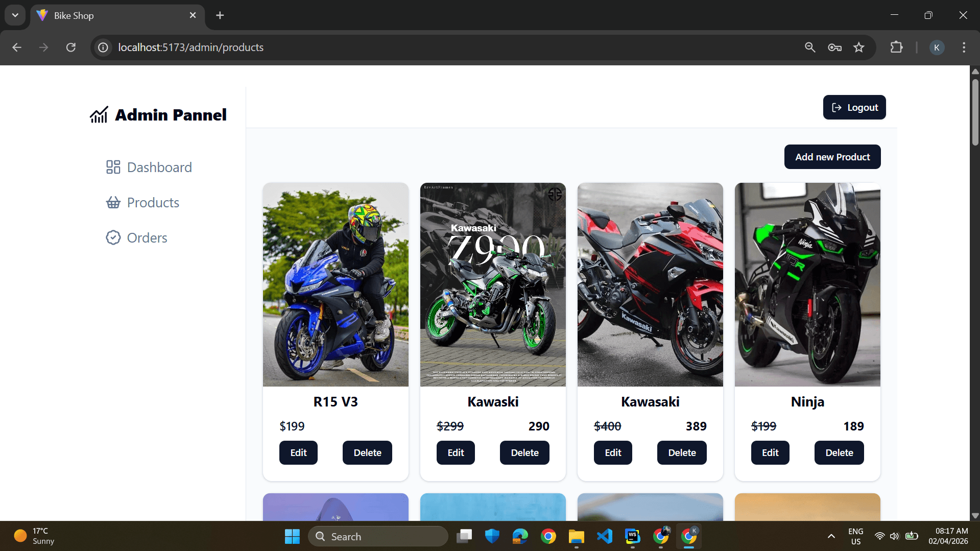Open the Extensions puzzle icon

click(x=896, y=47)
